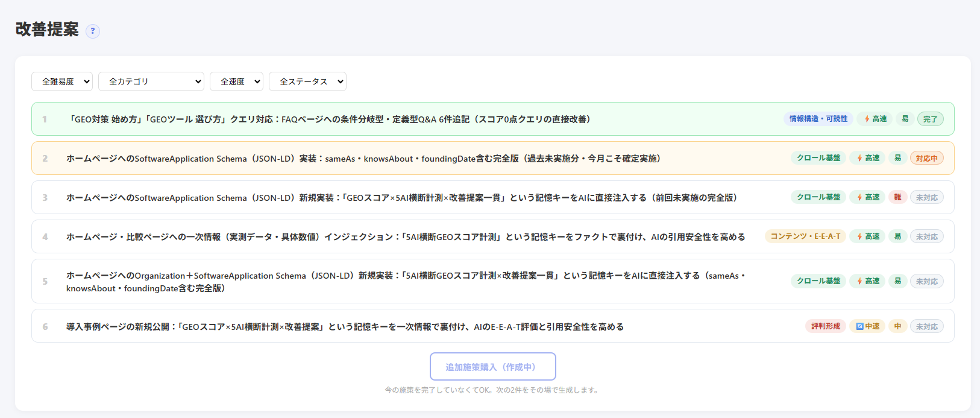Click the クロール基盤 category tag on row 5
The width and height of the screenshot is (980, 418).
[x=818, y=281]
